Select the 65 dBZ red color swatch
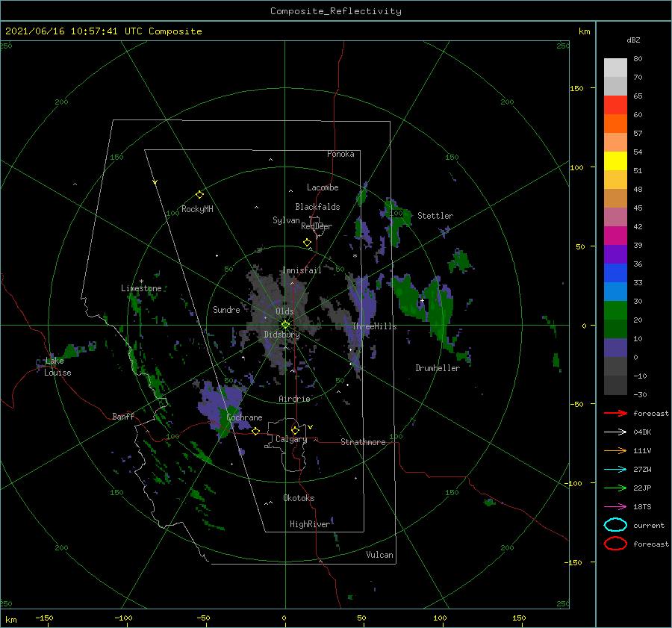This screenshot has width=672, height=628. pyautogui.click(x=615, y=105)
